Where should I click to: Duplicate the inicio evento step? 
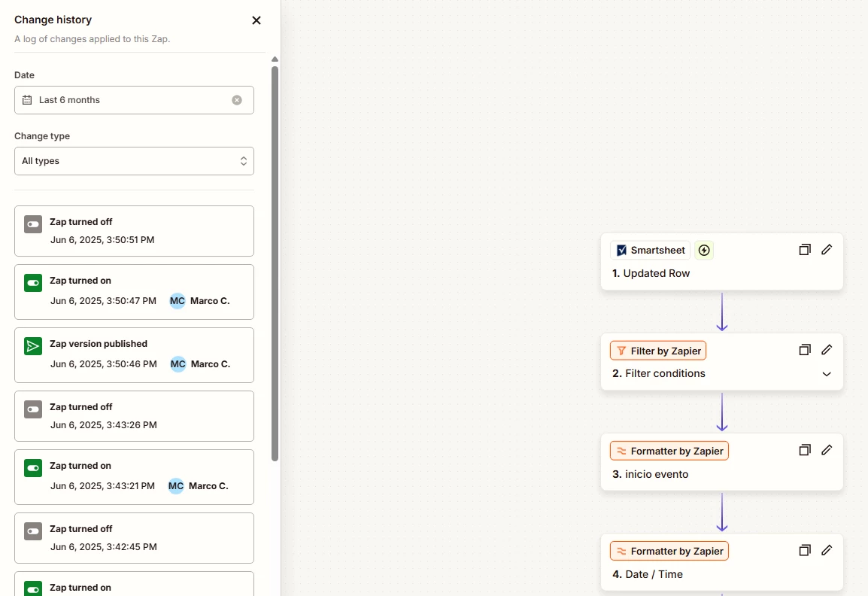click(x=805, y=450)
